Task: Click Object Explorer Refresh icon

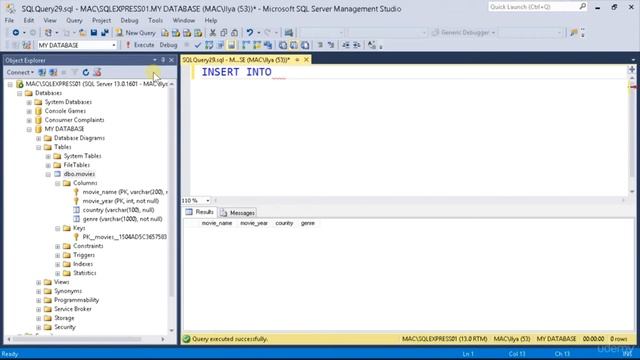Action: click(x=86, y=72)
